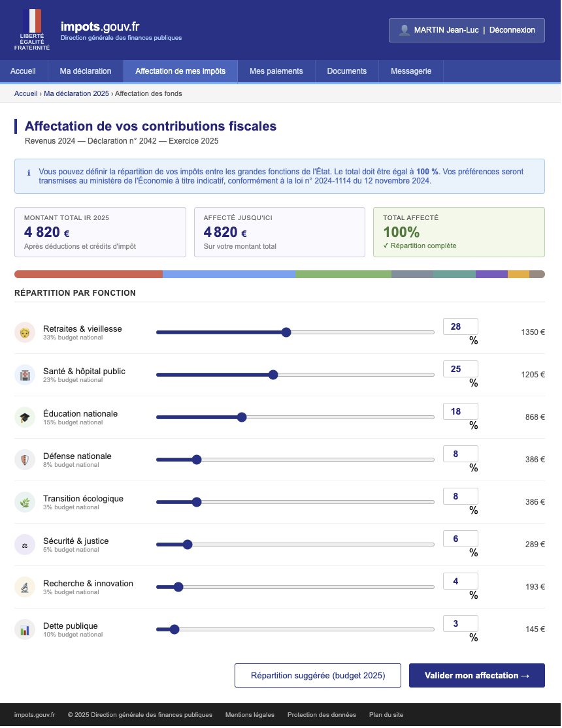562x728 pixels.
Task: Click the Transition écologique slider handle
Action: coord(197,502)
